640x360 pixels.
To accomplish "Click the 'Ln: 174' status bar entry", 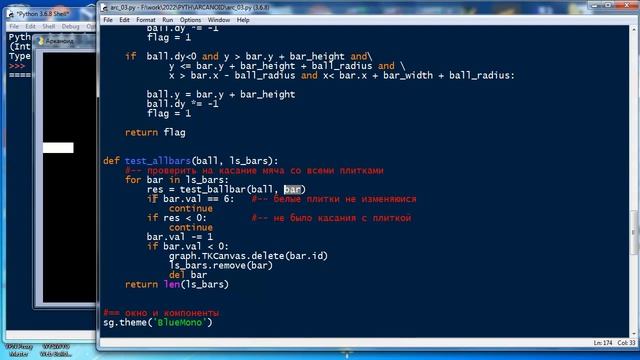I will (x=603, y=343).
